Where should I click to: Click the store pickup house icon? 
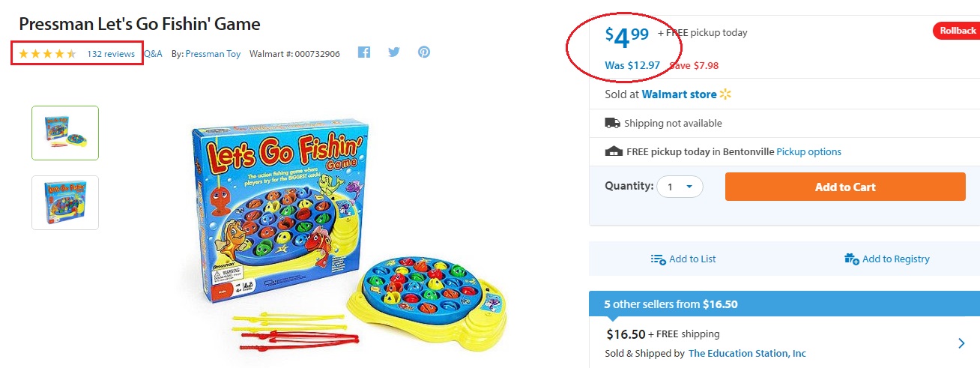[x=614, y=151]
